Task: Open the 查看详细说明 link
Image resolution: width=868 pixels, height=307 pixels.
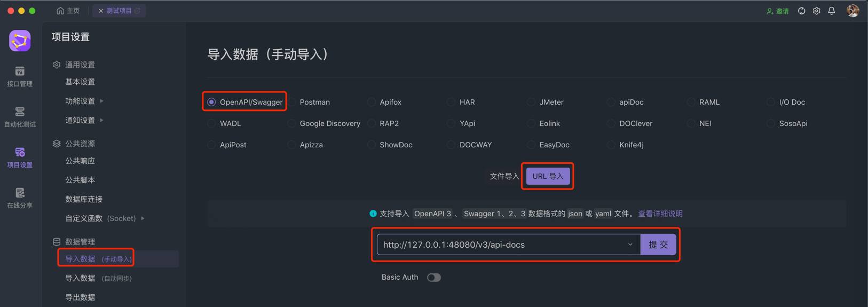Action: (x=660, y=214)
